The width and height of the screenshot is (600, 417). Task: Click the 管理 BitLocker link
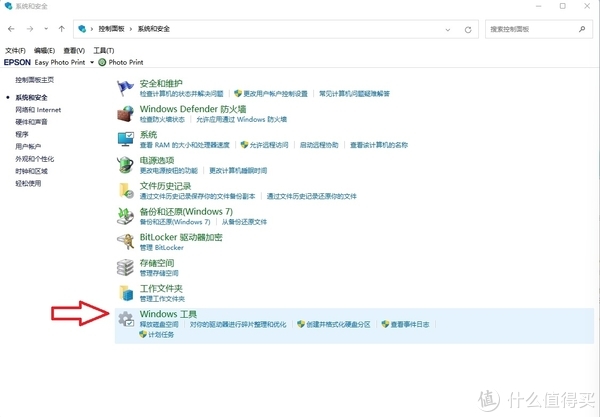[x=161, y=248]
